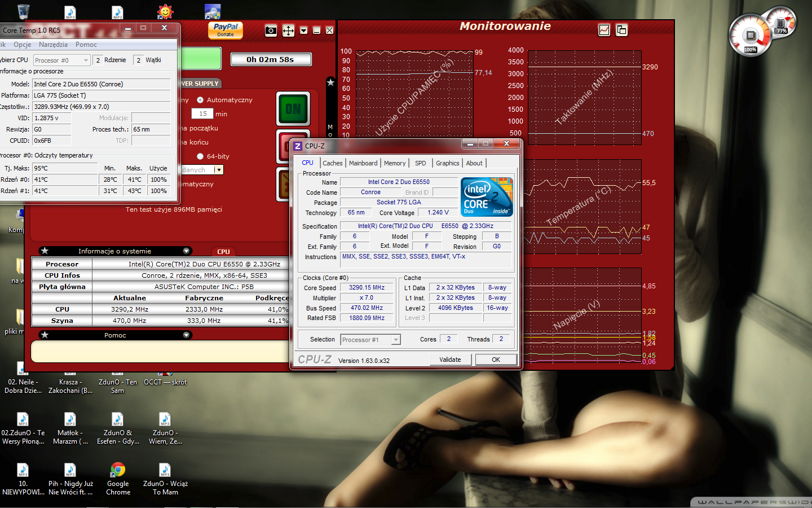Click the smiley sun desktop icon

(x=165, y=11)
